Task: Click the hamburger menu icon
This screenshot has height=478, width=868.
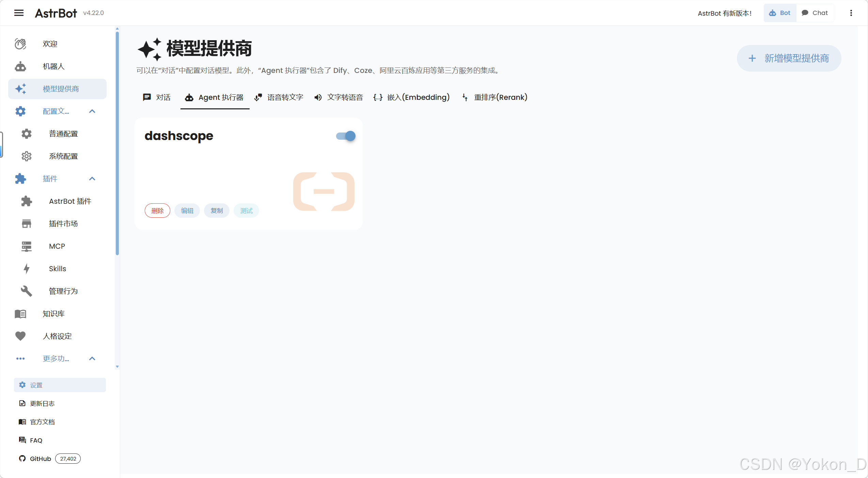Action: tap(19, 13)
